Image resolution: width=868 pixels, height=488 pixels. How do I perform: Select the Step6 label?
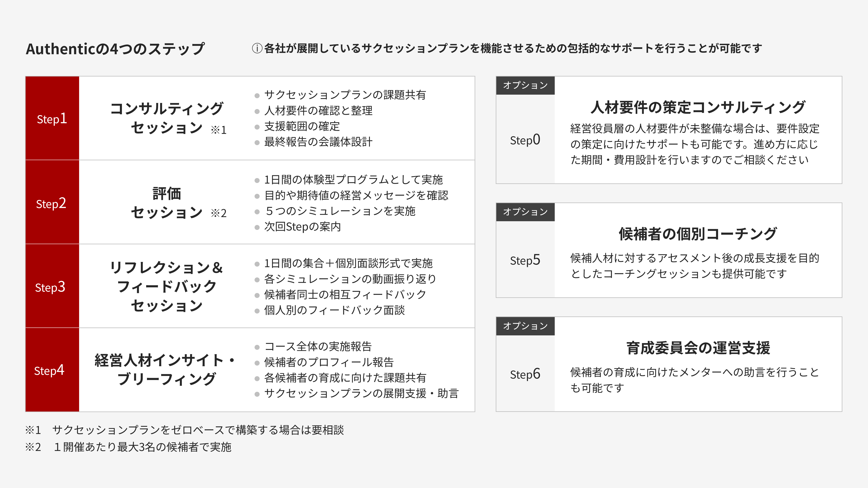click(x=525, y=374)
